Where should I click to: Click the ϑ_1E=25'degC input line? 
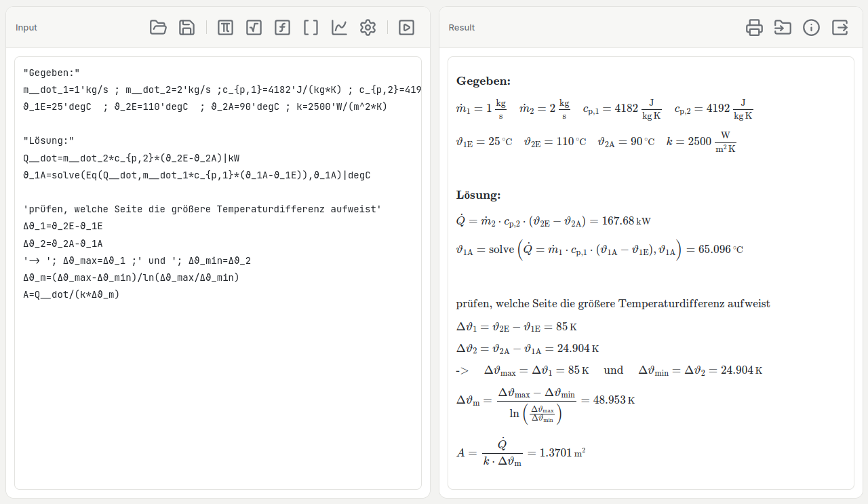tap(205, 106)
